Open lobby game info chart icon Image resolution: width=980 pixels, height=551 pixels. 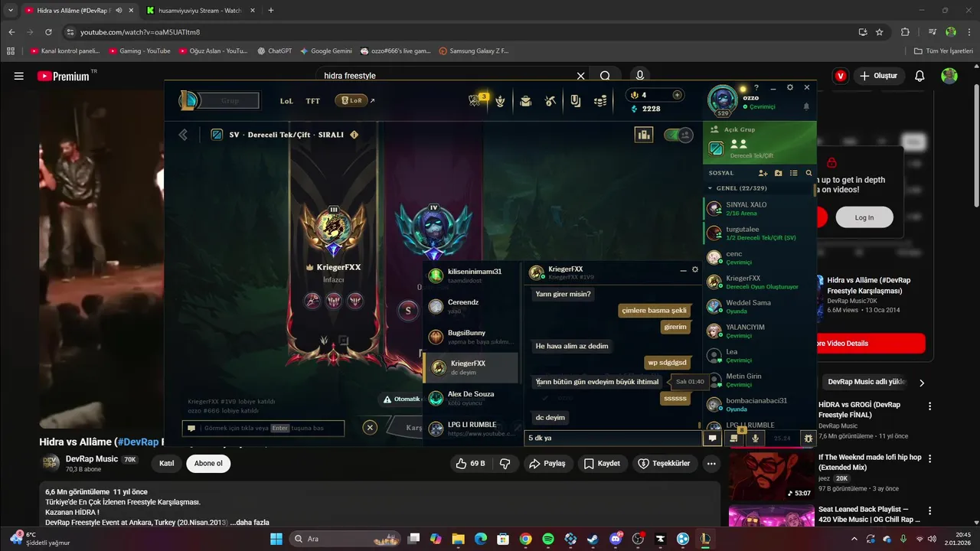click(643, 135)
